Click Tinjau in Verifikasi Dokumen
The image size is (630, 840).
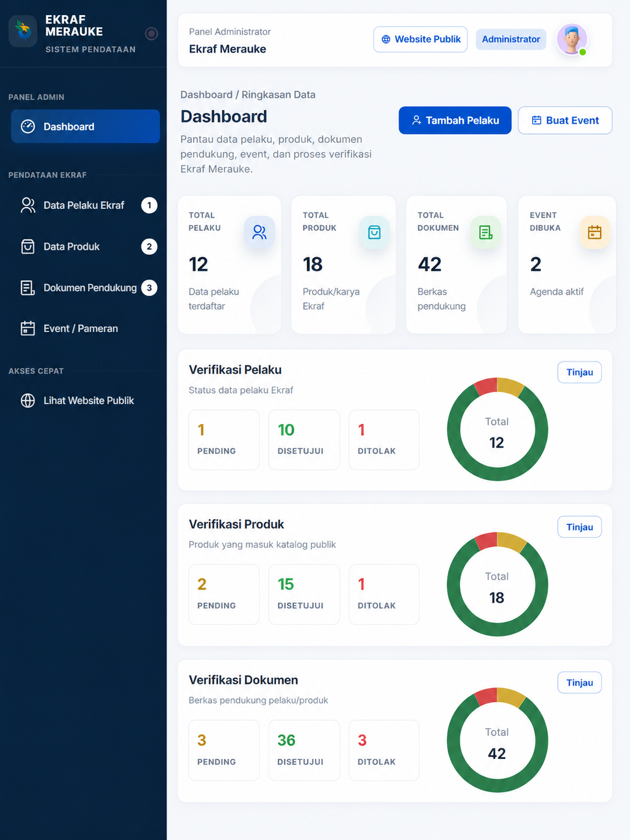(x=580, y=683)
